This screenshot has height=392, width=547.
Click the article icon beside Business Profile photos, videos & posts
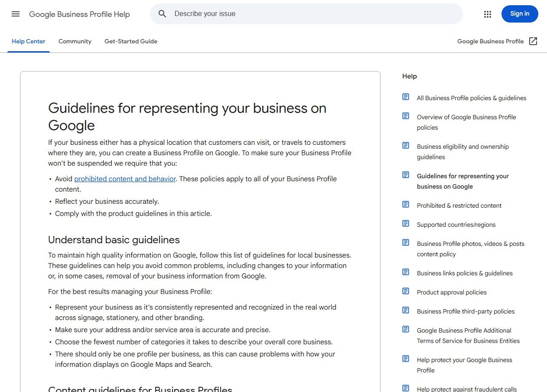point(406,242)
